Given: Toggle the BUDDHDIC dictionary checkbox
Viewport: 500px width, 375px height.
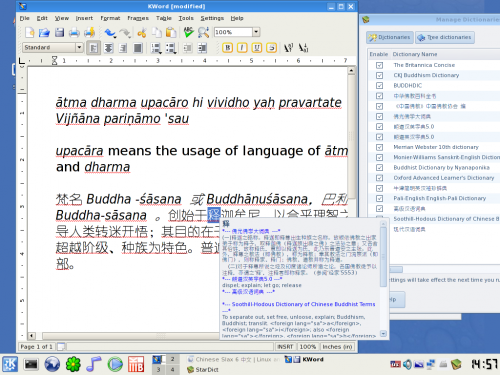Looking at the screenshot, I should 379,86.
